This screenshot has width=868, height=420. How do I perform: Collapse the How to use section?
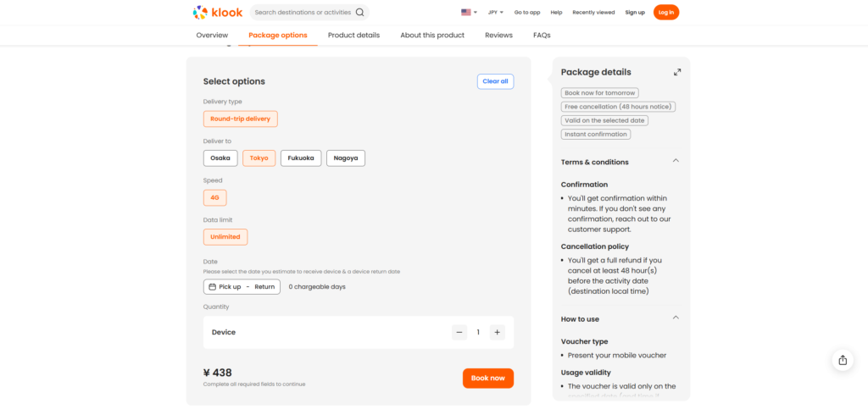tap(676, 318)
